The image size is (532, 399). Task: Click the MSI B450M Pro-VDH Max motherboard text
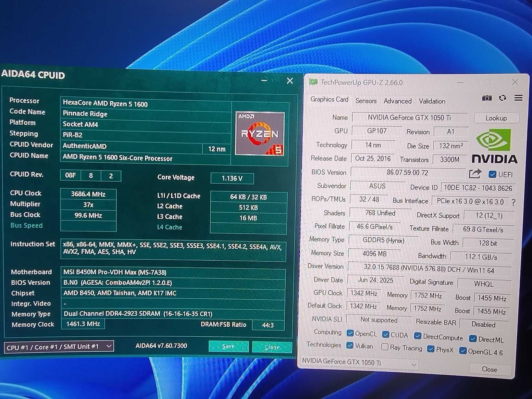coord(115,272)
